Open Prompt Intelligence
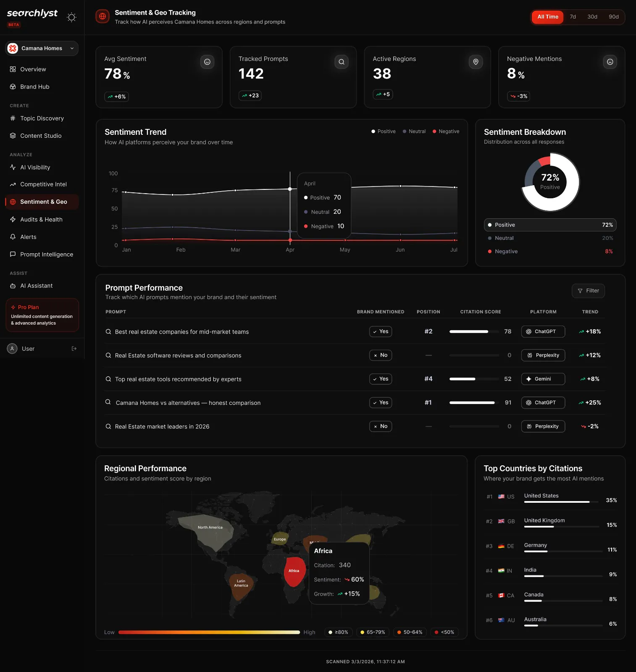 [42, 254]
